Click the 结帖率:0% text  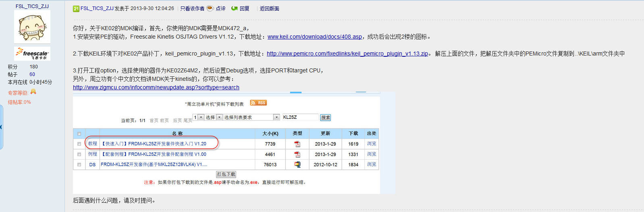19,102
